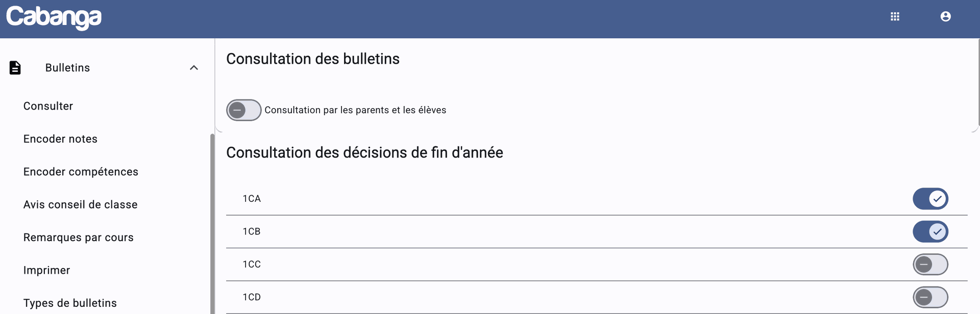Select Types de bulletins
Viewport: 980px width, 314px height.
(x=70, y=303)
